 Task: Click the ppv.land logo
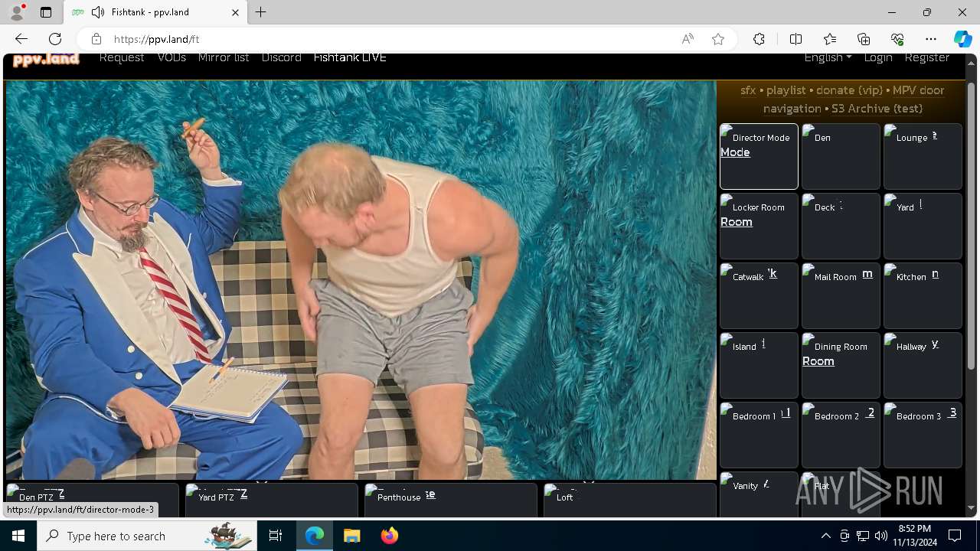pos(46,59)
